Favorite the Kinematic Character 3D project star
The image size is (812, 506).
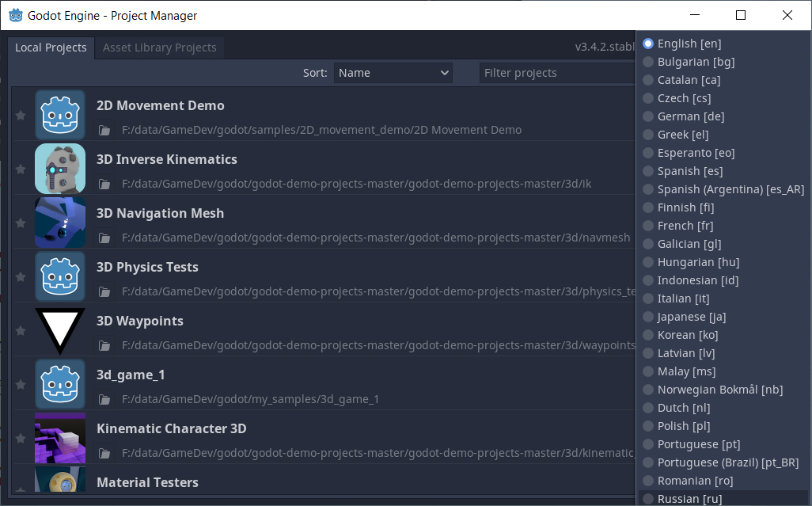coord(21,439)
